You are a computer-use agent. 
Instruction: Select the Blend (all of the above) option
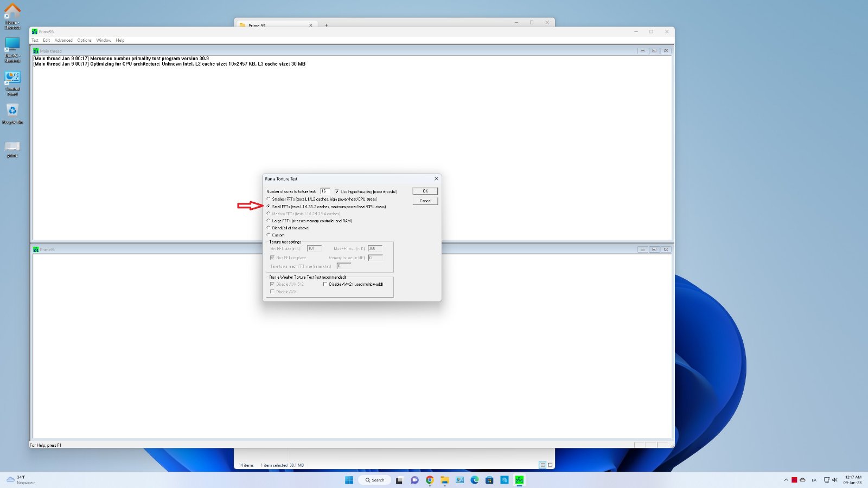[x=269, y=228]
